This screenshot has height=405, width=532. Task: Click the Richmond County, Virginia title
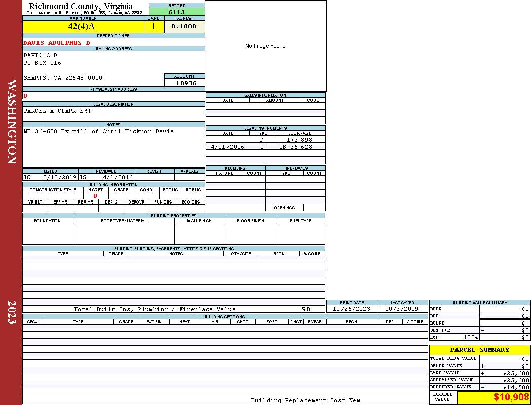[81, 6]
